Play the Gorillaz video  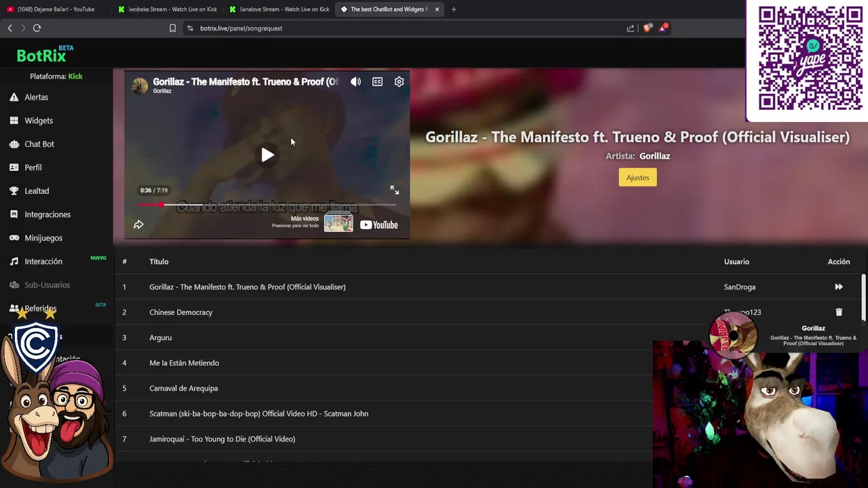coord(268,155)
